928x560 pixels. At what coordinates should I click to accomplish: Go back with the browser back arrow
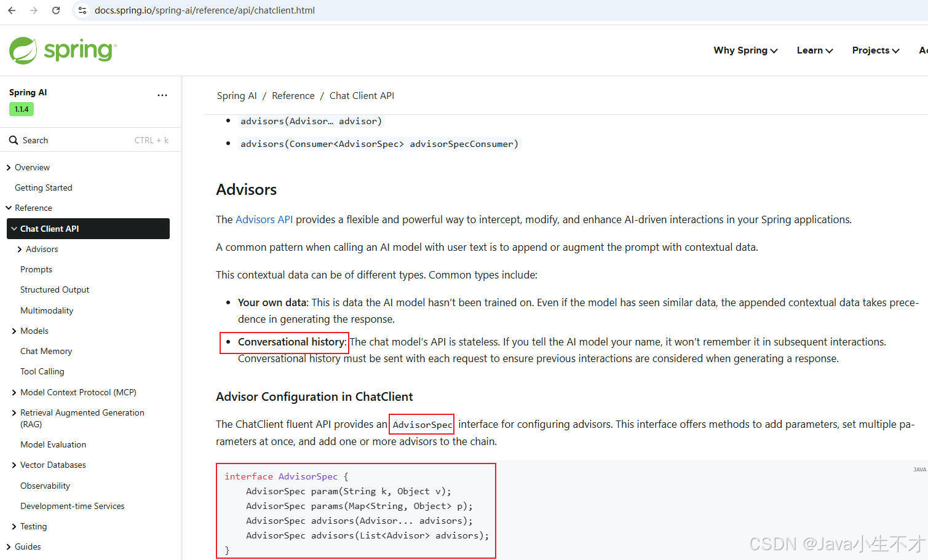pyautogui.click(x=12, y=10)
